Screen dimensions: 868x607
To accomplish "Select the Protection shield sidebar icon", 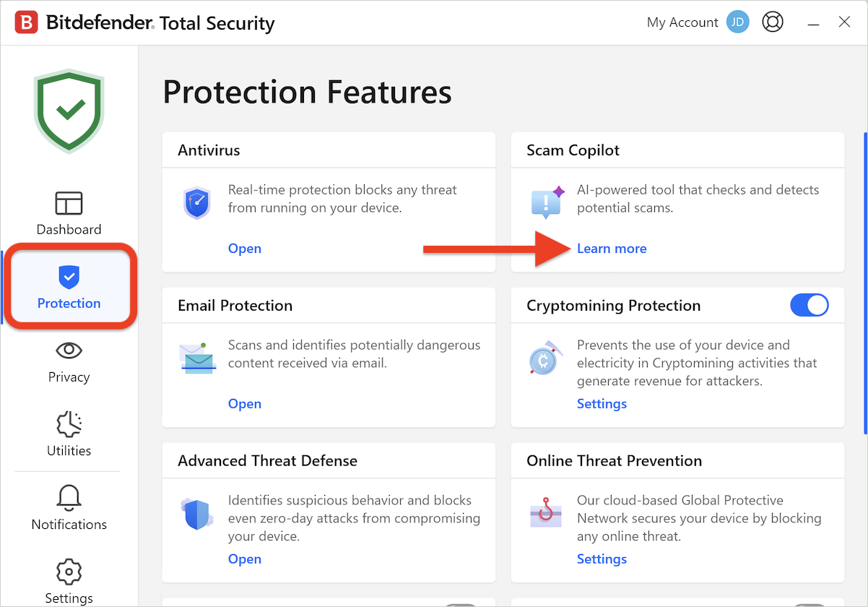I will [x=69, y=276].
